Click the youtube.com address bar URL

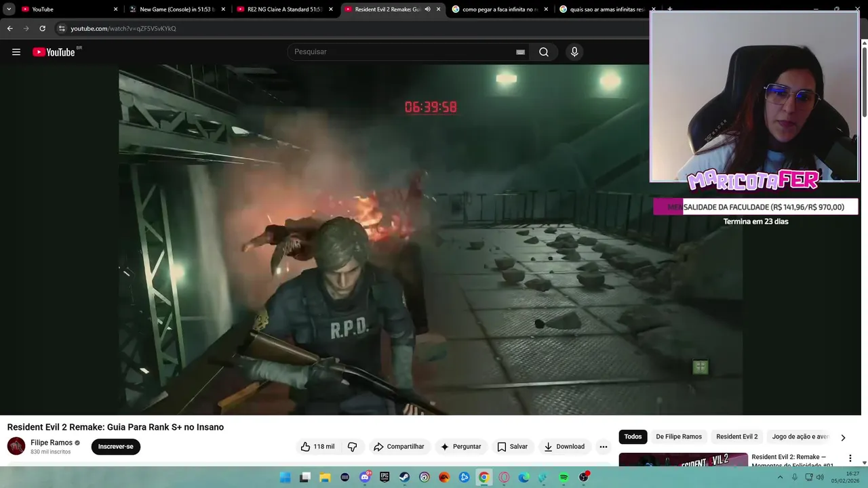click(x=123, y=28)
